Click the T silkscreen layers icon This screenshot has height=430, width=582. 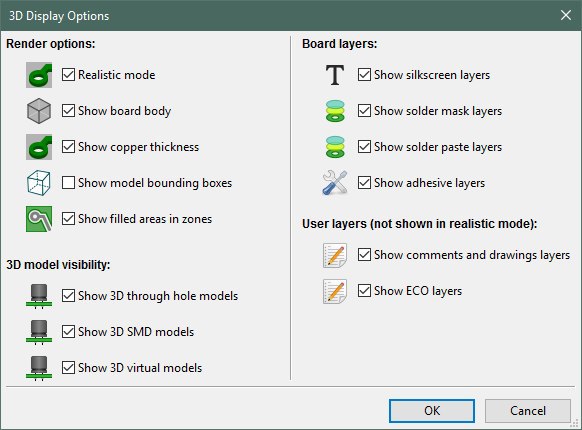coord(335,75)
